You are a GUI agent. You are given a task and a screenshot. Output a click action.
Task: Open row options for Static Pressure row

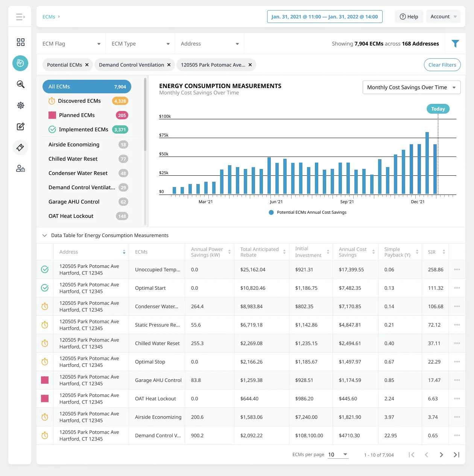pos(457,325)
